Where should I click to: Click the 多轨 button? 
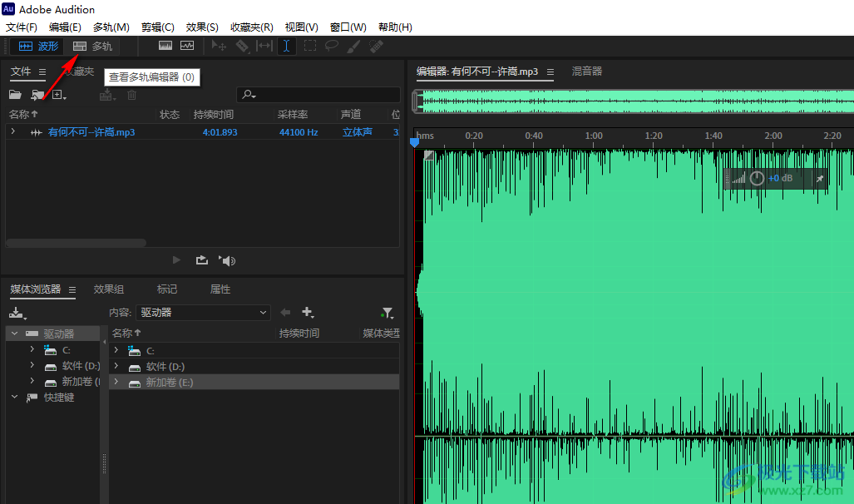[94, 46]
